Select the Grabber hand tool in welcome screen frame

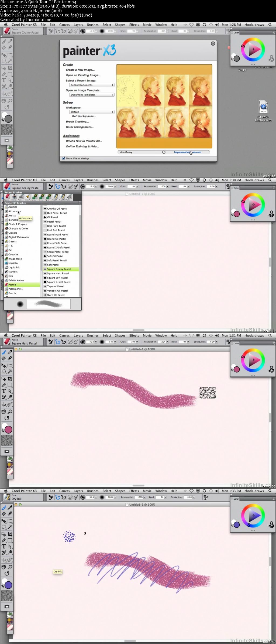pyautogui.click(x=4, y=101)
